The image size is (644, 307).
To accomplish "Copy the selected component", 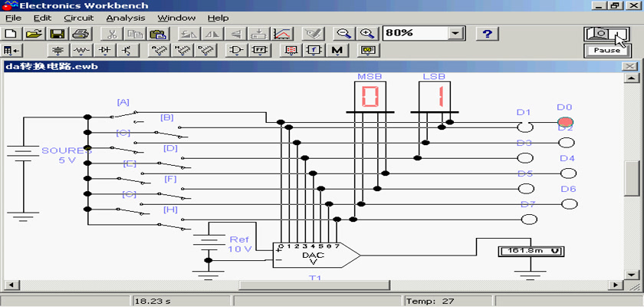I will tap(134, 33).
